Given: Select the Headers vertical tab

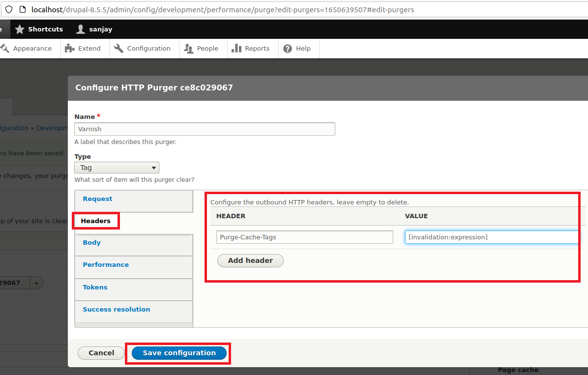Looking at the screenshot, I should click(x=95, y=221).
